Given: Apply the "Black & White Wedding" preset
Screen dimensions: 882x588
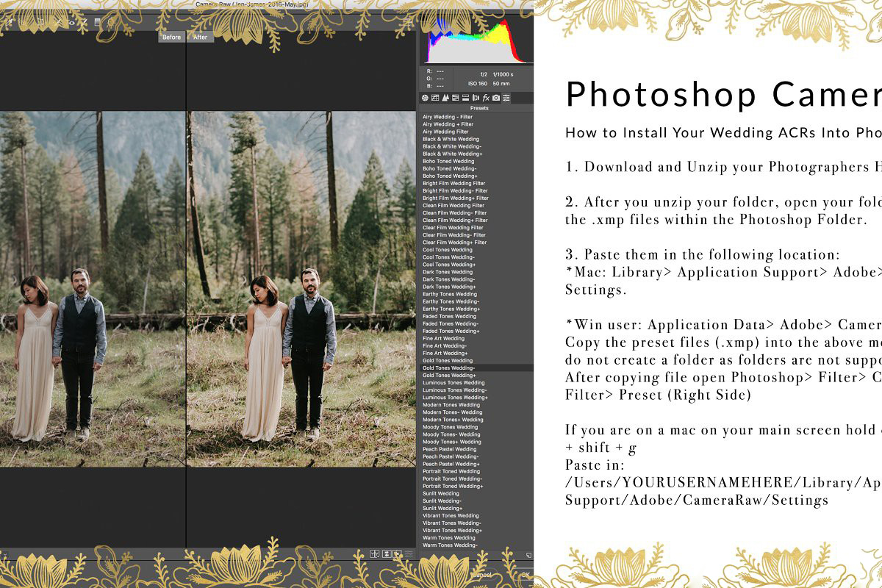Looking at the screenshot, I should tap(451, 139).
